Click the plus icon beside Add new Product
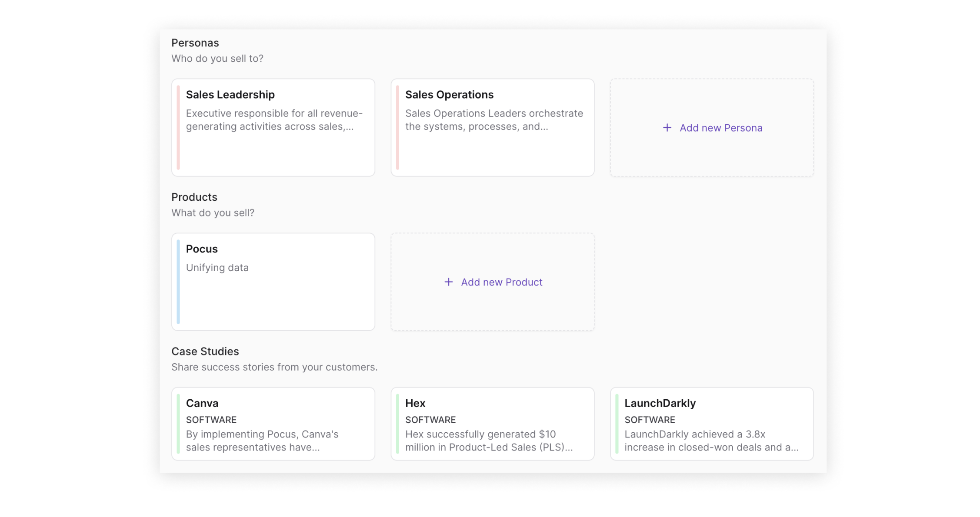 [x=448, y=282]
